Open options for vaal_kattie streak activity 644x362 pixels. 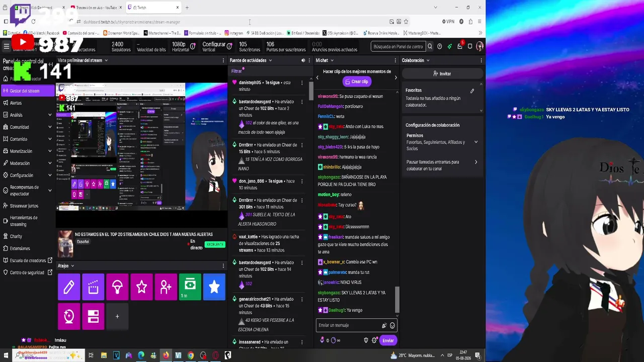click(302, 237)
